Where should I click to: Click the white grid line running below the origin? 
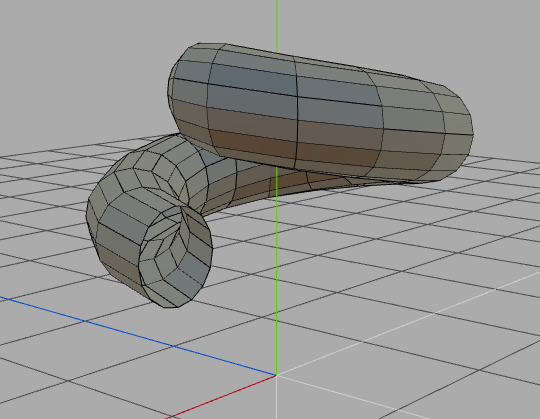coord(277,398)
